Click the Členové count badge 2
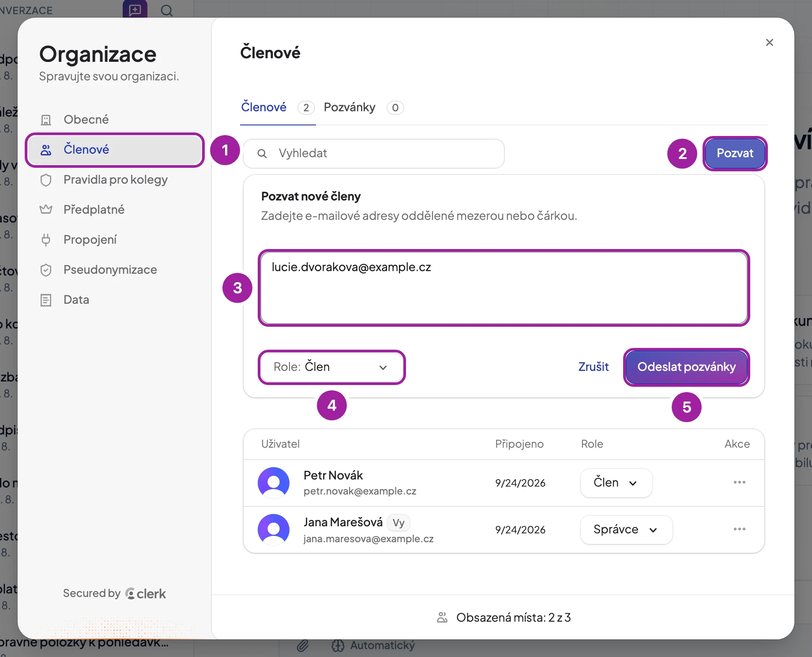The width and height of the screenshot is (812, 657). click(x=306, y=108)
